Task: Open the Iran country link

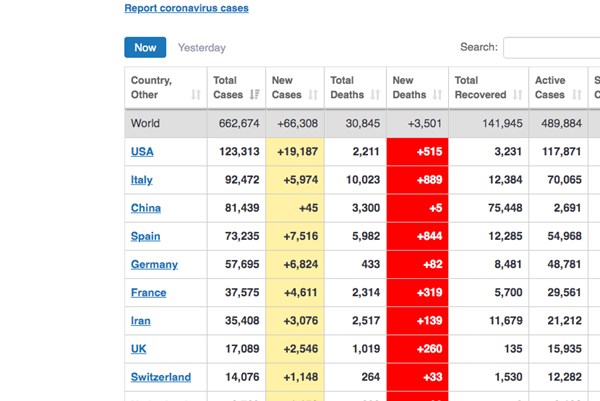Action: click(x=141, y=321)
